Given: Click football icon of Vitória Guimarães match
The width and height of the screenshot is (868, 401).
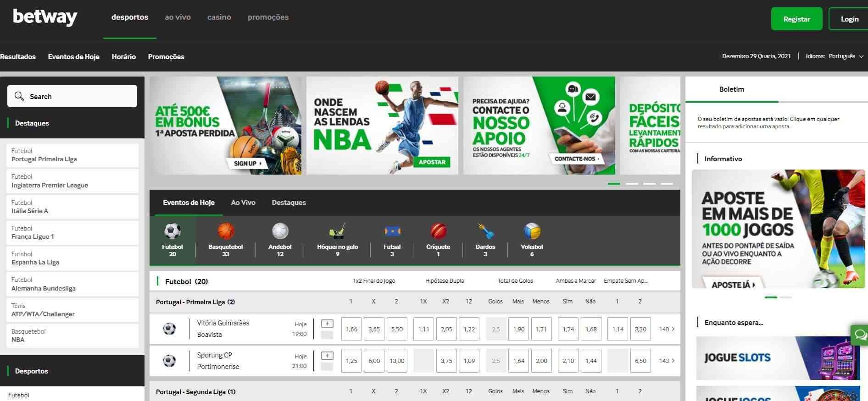Looking at the screenshot, I should (x=169, y=329).
